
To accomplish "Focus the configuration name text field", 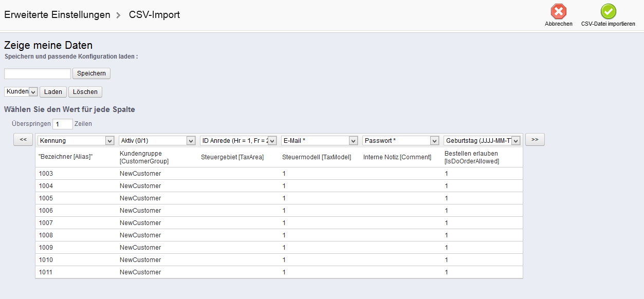I will tap(38, 73).
